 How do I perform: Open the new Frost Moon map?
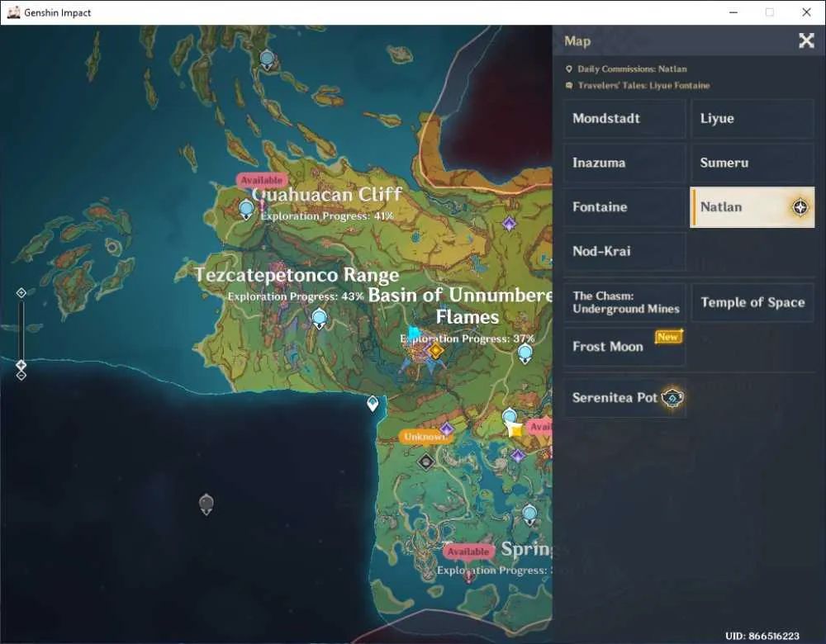pyautogui.click(x=624, y=347)
